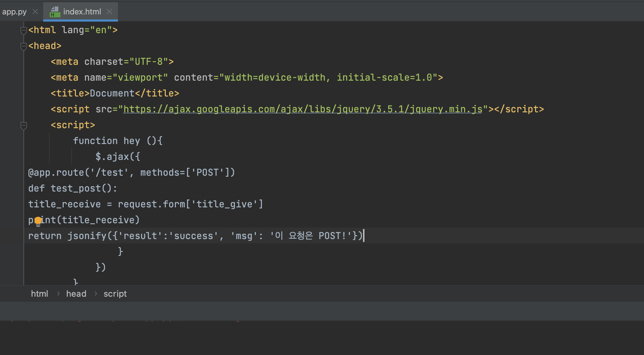Click the meta viewport line
644x355 pixels.
coord(247,77)
